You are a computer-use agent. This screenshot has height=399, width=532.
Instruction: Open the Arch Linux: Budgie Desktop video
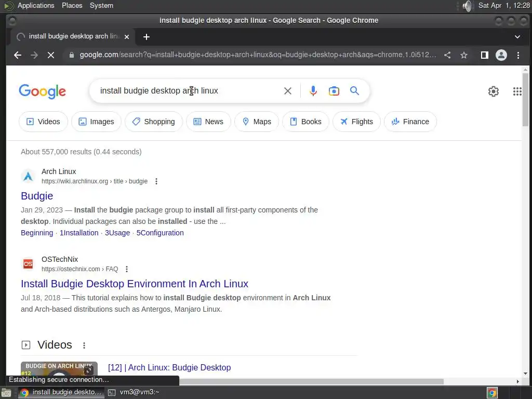click(x=169, y=367)
